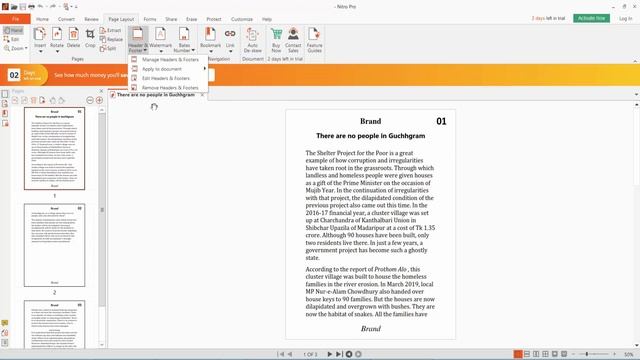Viewport: 640px width, 360px height.
Task: Select continuous page view mode
Action: 527,354
